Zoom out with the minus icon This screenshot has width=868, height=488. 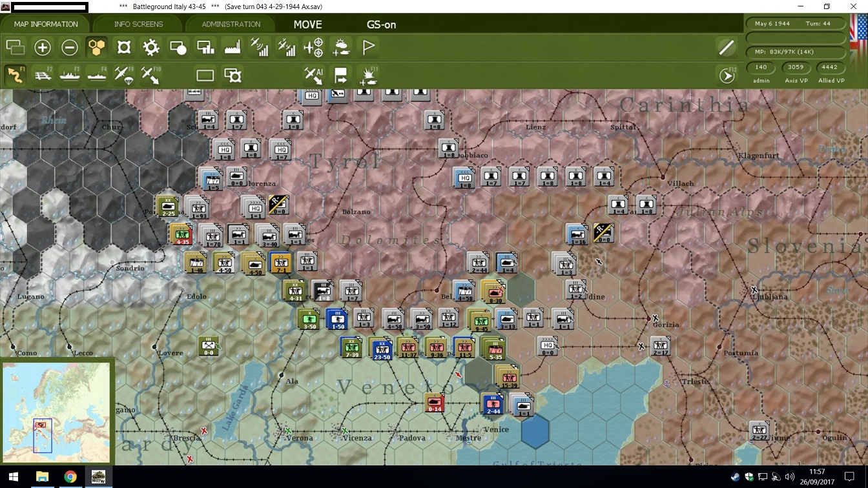pos(70,47)
